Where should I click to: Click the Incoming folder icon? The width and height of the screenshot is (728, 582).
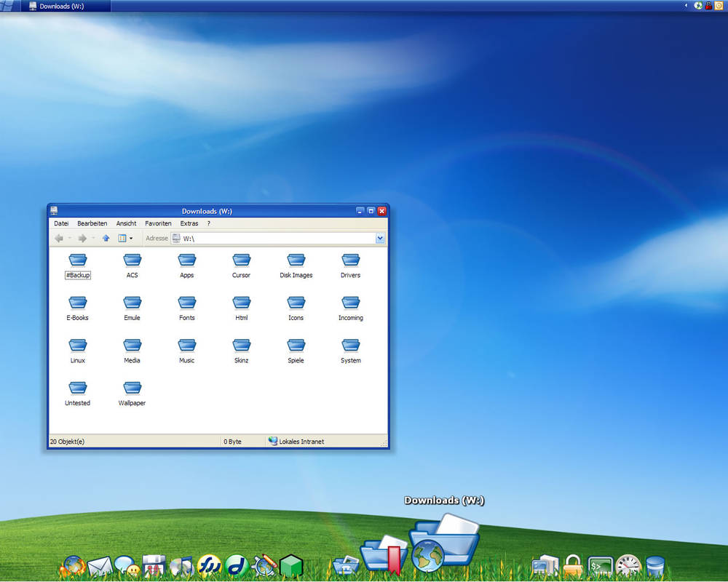point(351,303)
